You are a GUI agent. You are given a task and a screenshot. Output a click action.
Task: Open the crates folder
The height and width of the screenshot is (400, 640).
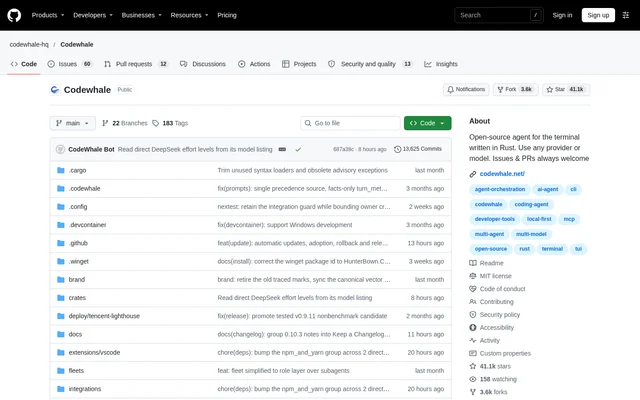pyautogui.click(x=77, y=298)
